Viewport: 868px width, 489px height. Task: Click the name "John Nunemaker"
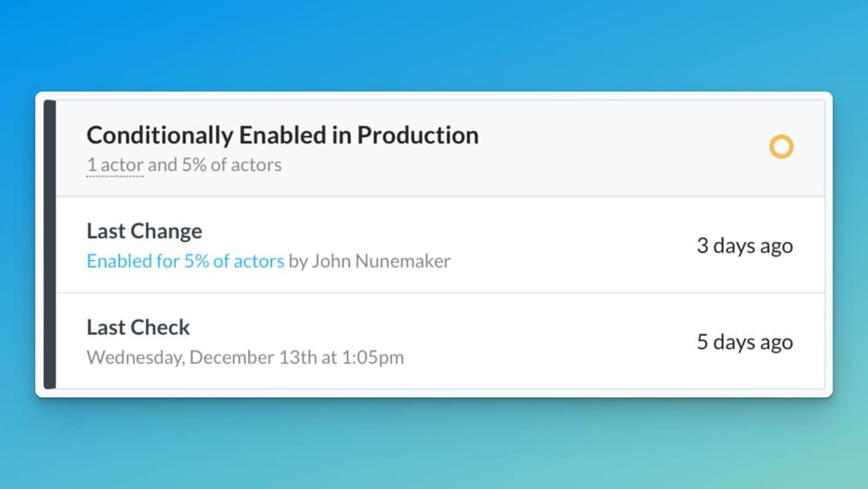(381, 261)
